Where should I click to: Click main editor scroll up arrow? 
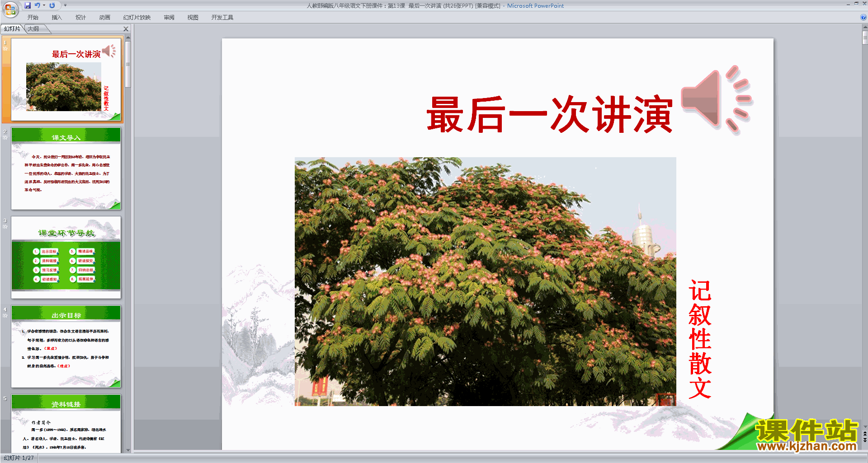point(865,27)
